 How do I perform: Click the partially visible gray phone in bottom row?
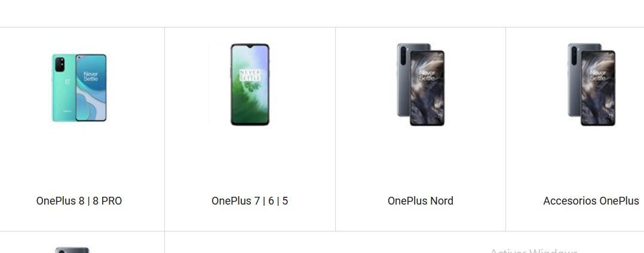point(72,250)
